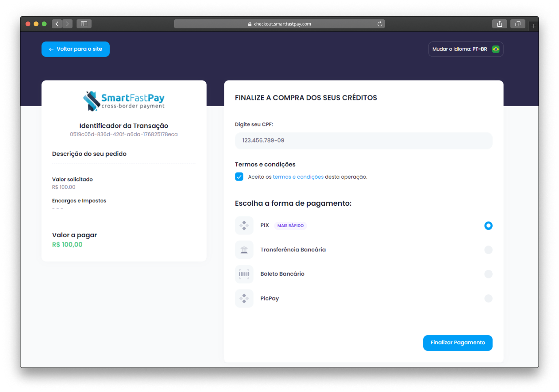Reload the page in the address bar

point(380,24)
